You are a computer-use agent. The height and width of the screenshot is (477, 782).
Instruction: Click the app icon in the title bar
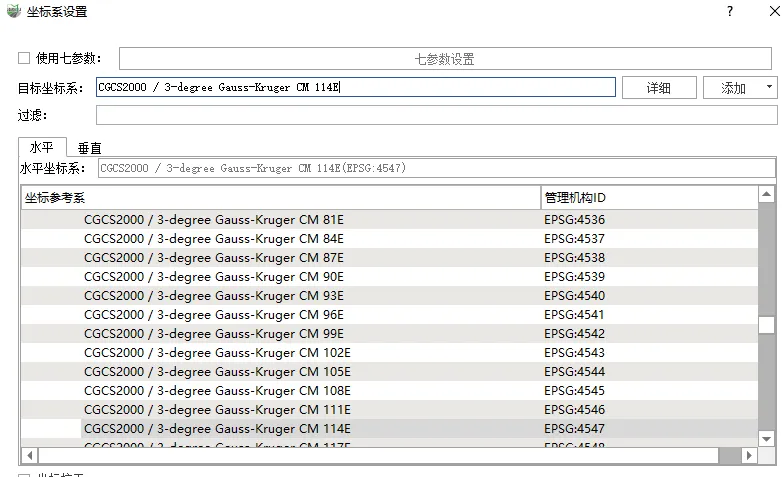click(x=12, y=12)
